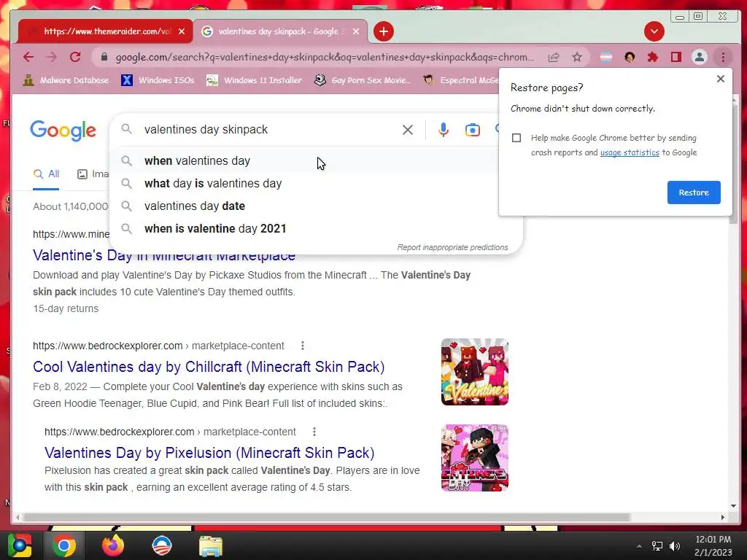Open options menu for bedrockexplorer Pixelusion result
The width and height of the screenshot is (747, 560).
pyautogui.click(x=314, y=432)
